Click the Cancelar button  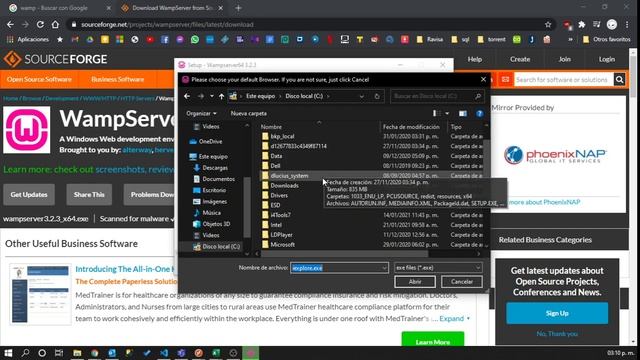(x=462, y=282)
